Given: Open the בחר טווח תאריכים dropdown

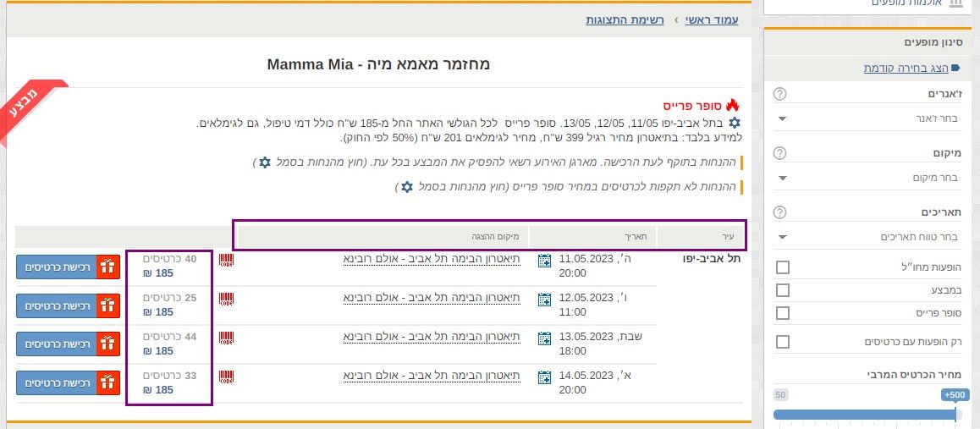Looking at the screenshot, I should tap(868, 237).
